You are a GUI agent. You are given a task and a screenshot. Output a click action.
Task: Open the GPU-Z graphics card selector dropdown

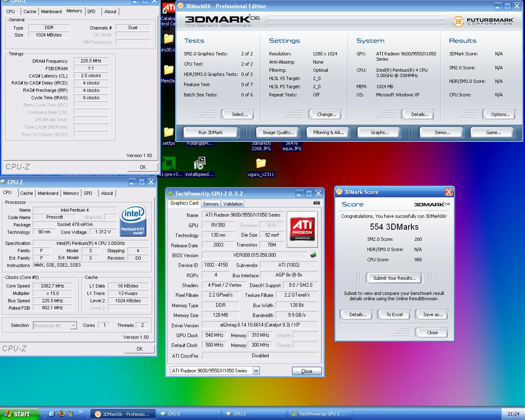(256, 371)
